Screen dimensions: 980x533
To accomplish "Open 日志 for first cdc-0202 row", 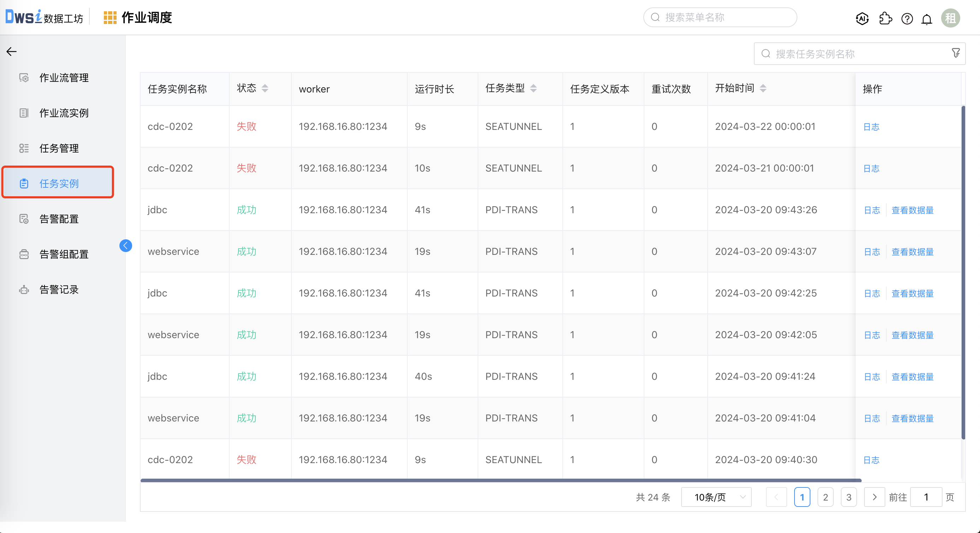I will [x=871, y=127].
